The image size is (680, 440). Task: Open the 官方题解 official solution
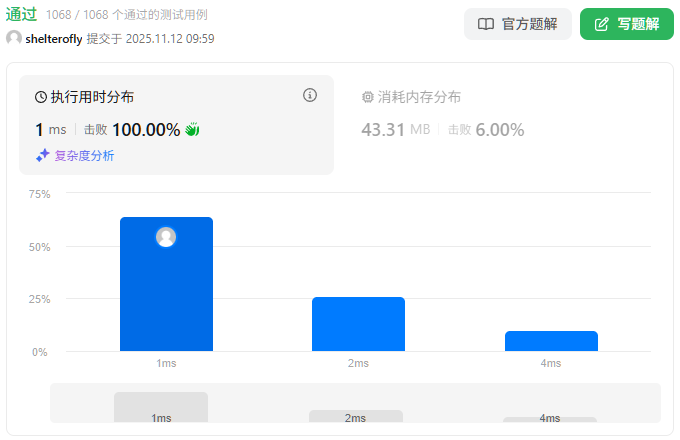click(517, 24)
